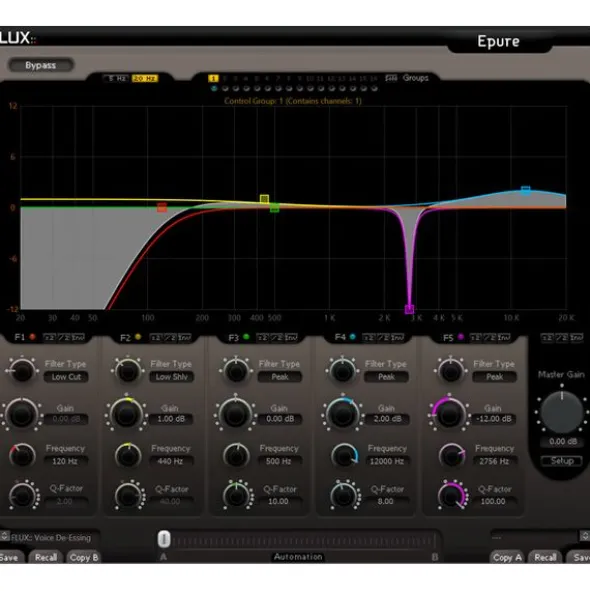The height and width of the screenshot is (591, 590).
Task: Select the 20 Hz graph range tab
Action: [145, 78]
